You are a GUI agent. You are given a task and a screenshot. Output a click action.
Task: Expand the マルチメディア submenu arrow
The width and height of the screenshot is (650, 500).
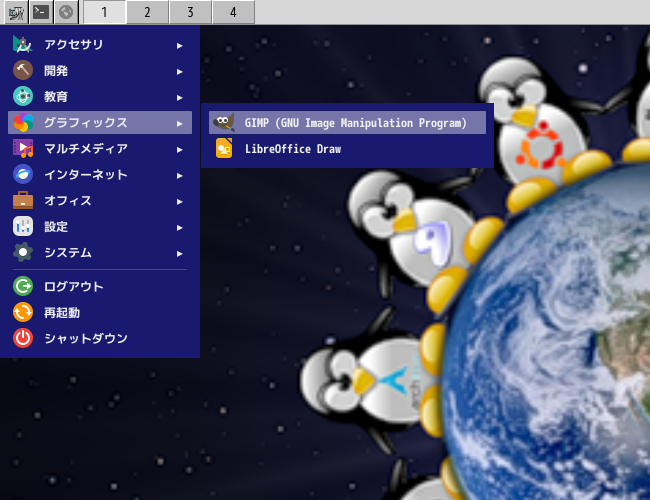pyautogui.click(x=179, y=150)
